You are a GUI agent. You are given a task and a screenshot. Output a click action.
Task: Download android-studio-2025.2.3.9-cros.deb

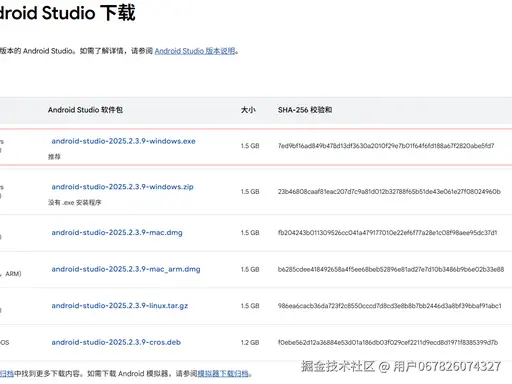116,342
